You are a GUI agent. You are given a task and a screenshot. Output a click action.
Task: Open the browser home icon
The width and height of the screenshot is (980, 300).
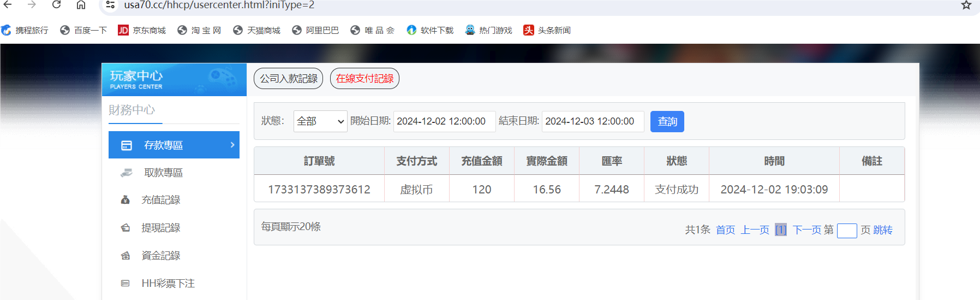pyautogui.click(x=81, y=4)
